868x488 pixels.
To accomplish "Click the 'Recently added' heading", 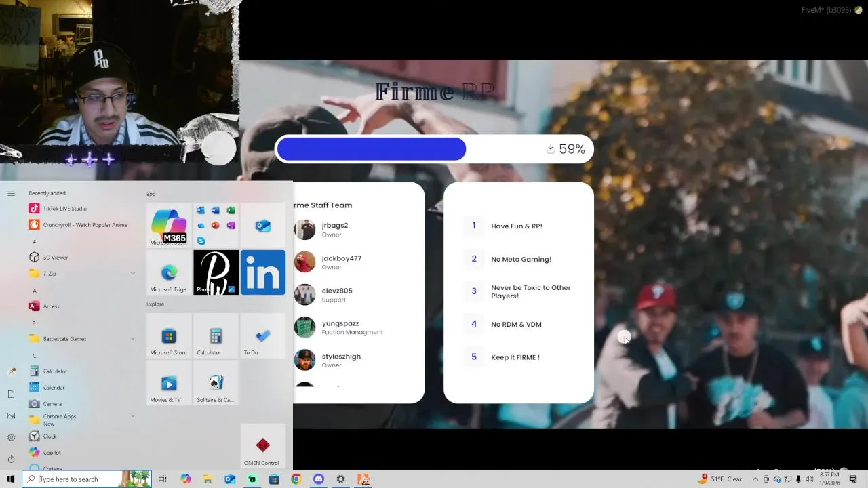I will pyautogui.click(x=47, y=193).
